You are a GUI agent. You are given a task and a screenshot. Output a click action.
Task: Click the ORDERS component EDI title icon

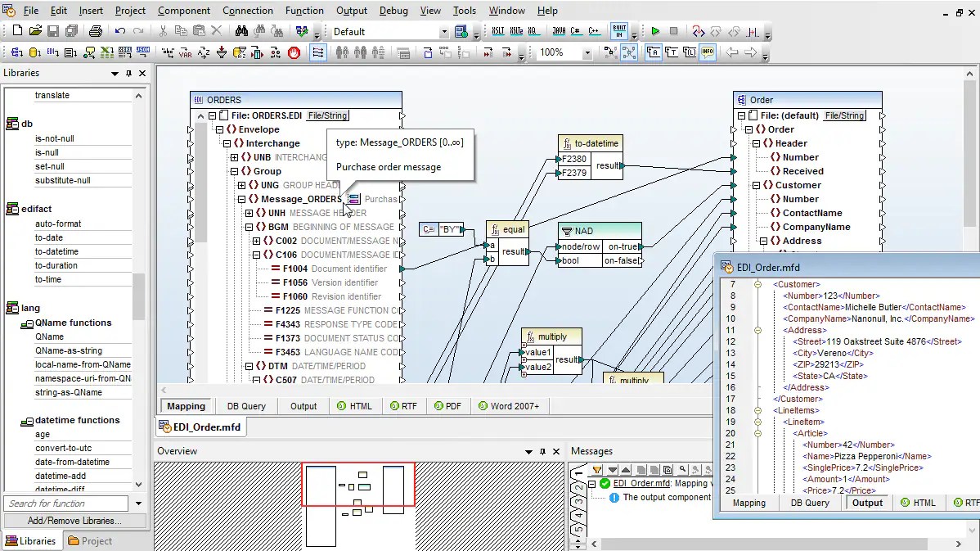[x=199, y=100]
